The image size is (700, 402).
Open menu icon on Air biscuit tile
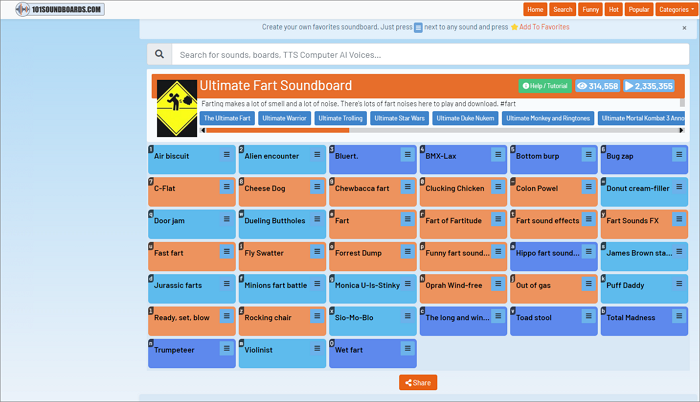pos(226,155)
